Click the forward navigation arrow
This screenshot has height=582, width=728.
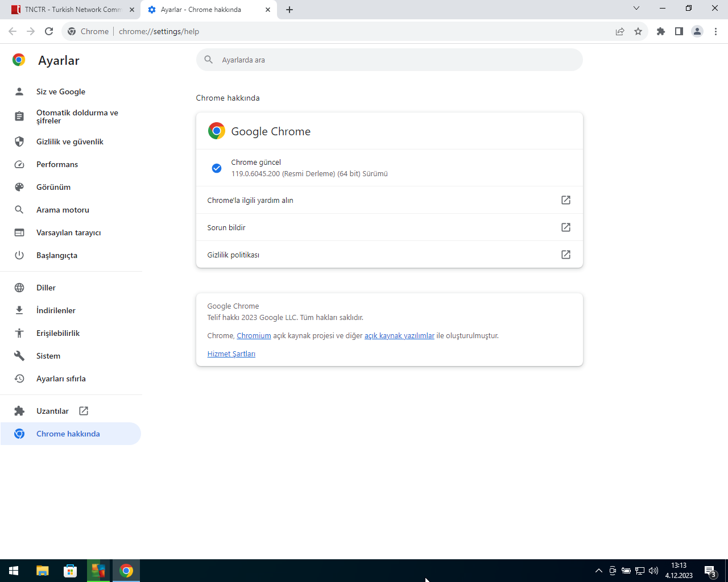31,31
